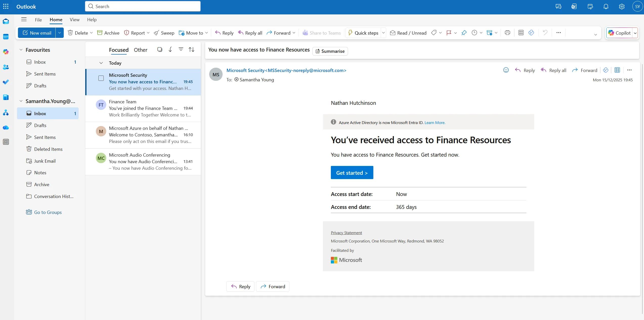644x320 pixels.
Task: Click Reply all in the ribbon
Action: [250, 33]
